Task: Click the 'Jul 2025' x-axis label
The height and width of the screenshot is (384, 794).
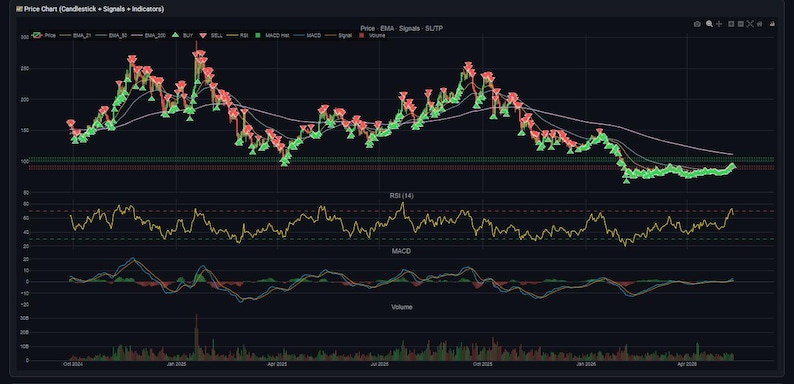Action: click(380, 364)
